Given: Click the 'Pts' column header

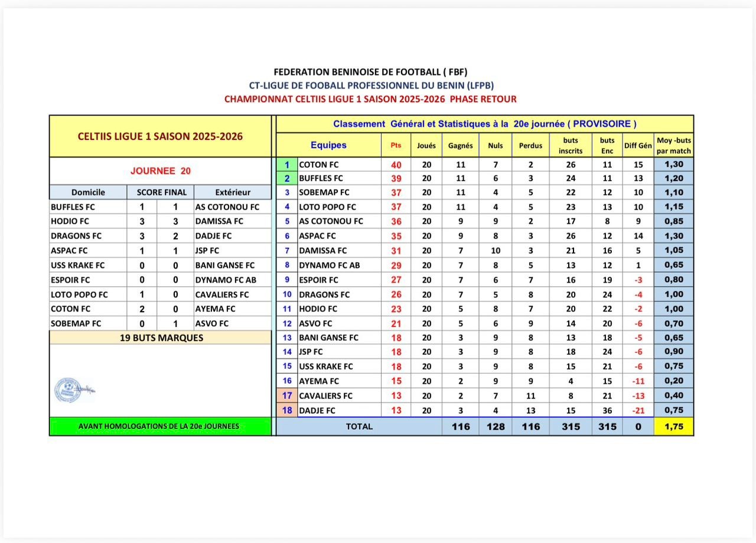Looking at the screenshot, I should [396, 145].
